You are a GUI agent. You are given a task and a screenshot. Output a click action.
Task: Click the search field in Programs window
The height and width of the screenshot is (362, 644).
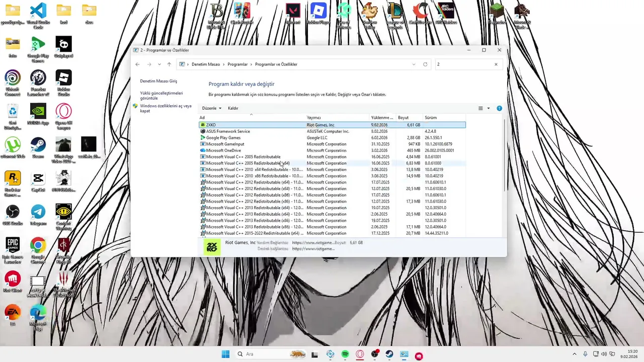[463, 64]
